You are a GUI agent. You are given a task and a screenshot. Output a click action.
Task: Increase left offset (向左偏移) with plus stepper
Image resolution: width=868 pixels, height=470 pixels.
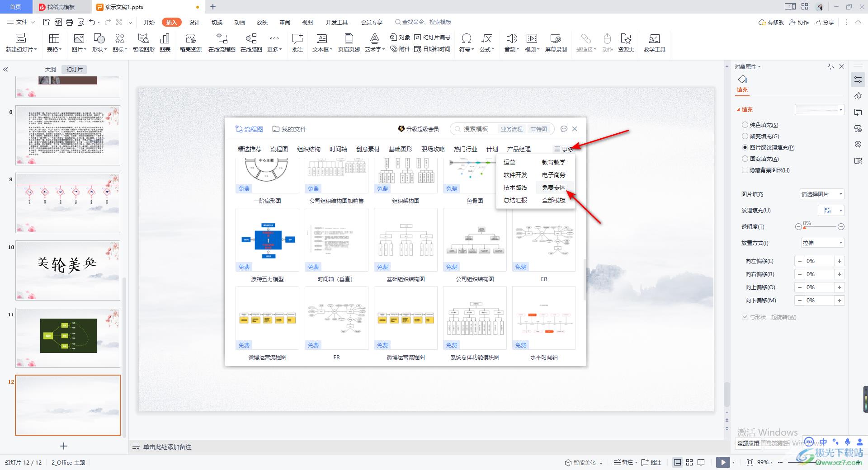840,261
